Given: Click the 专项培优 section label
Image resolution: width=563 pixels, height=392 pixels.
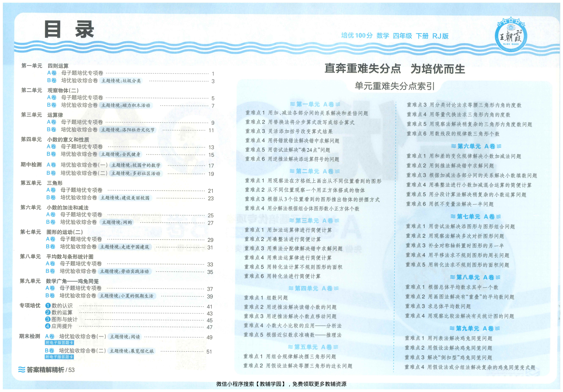Looking at the screenshot, I should pyautogui.click(x=30, y=306).
